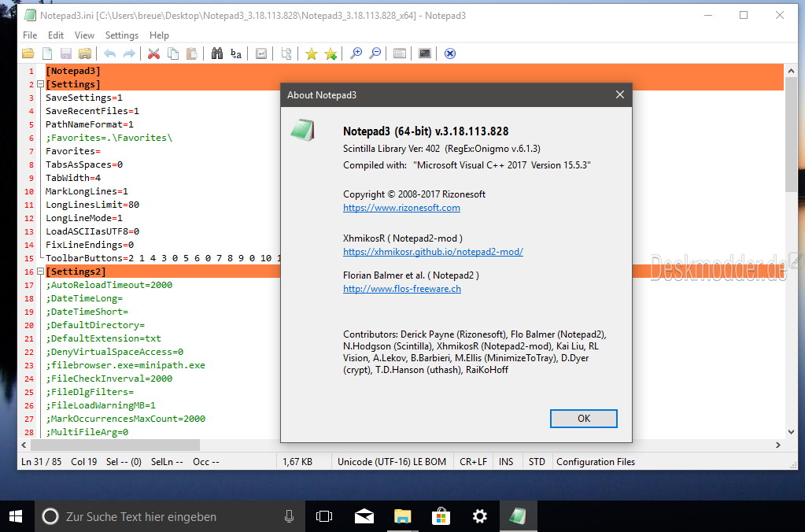Image resolution: width=805 pixels, height=532 pixels.
Task: Click the Col 19 status field
Action: tap(83, 462)
